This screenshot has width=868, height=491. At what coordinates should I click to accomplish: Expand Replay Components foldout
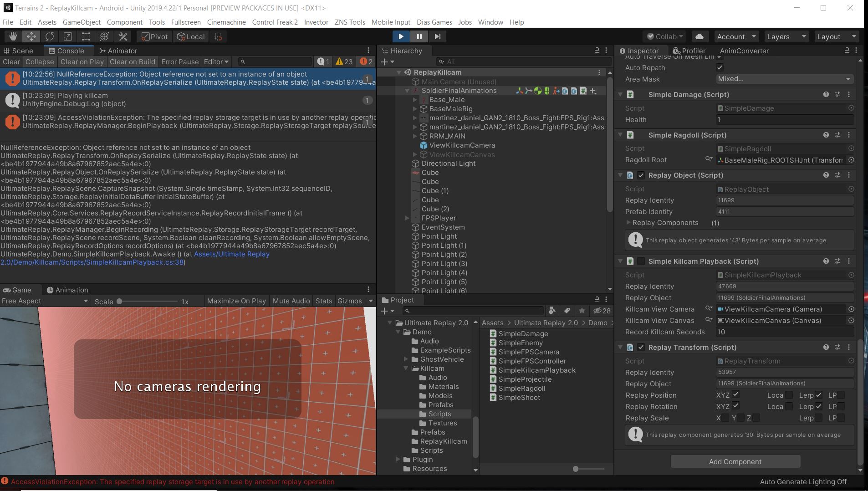click(x=628, y=222)
